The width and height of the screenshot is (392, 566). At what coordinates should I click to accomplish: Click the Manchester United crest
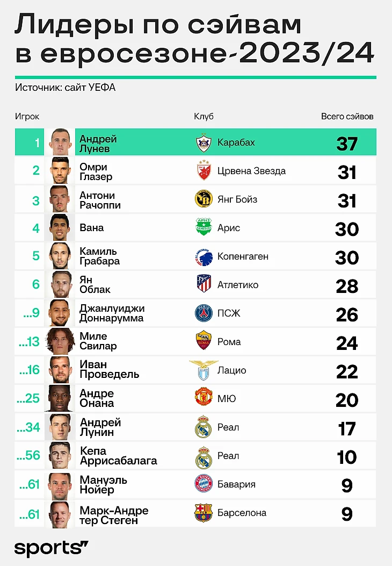pos(203,399)
